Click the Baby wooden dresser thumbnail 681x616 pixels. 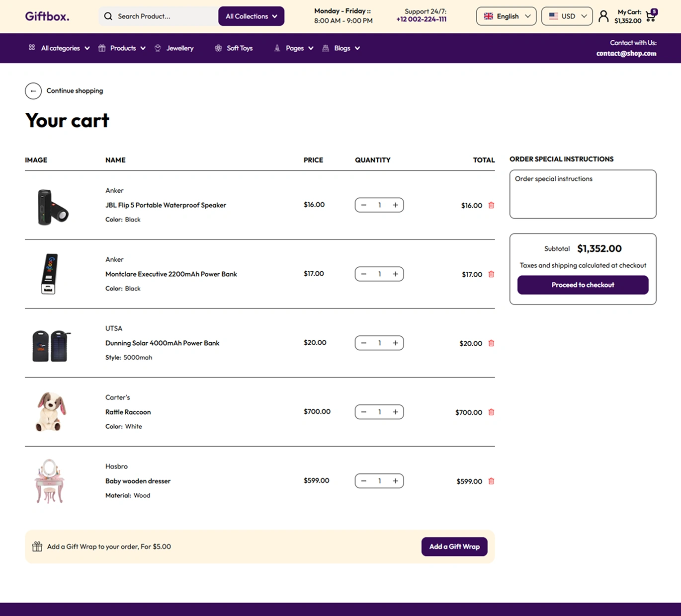point(49,481)
